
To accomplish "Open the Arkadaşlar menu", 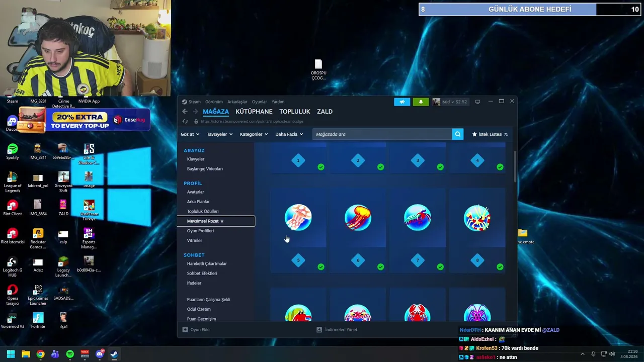I will point(237,102).
